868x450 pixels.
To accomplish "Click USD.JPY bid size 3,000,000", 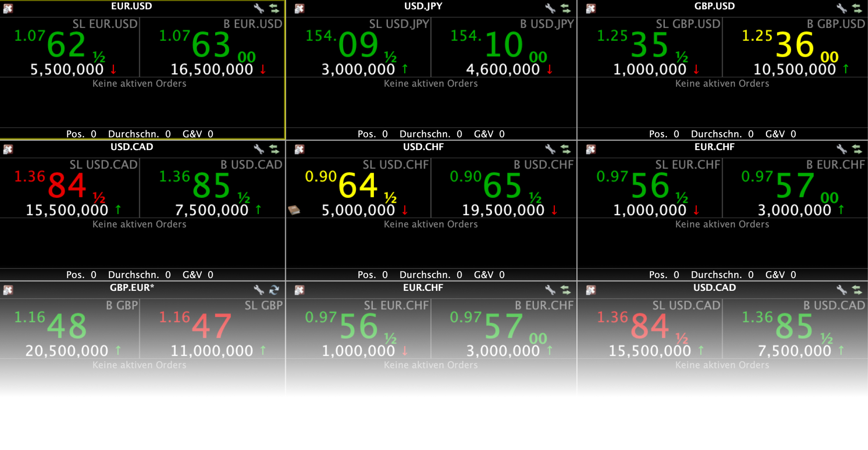I will (358, 70).
